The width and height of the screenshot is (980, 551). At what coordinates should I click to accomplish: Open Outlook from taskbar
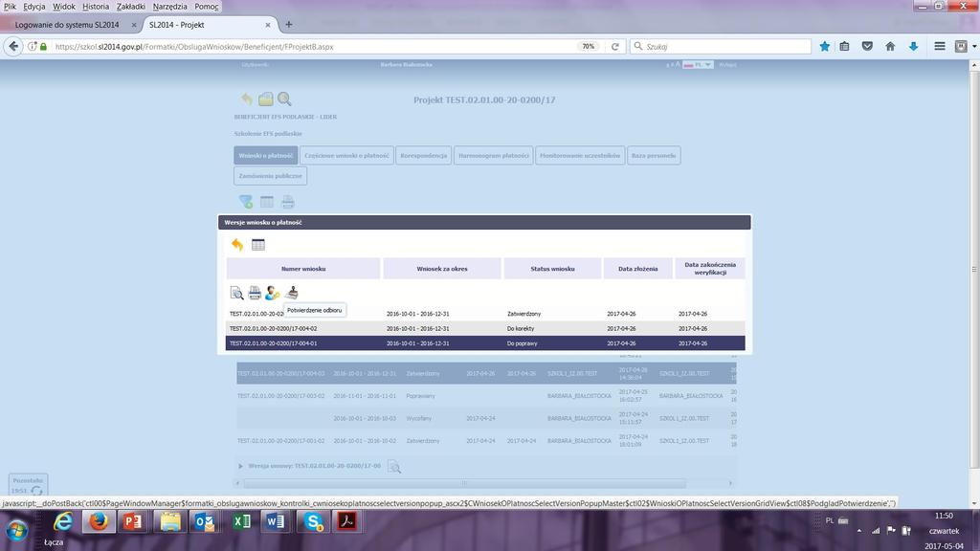coord(205,521)
